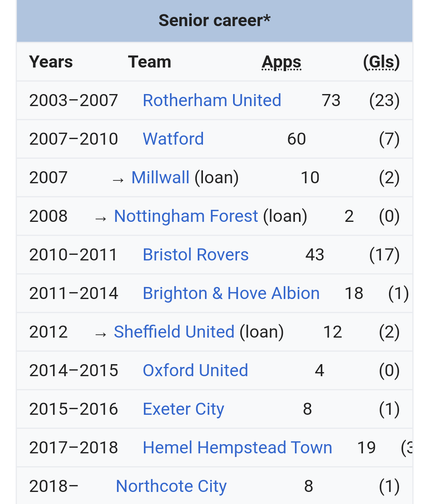This screenshot has width=428, height=504.
Task: Click the 73 appearances for Rotherham
Action: [x=331, y=100]
